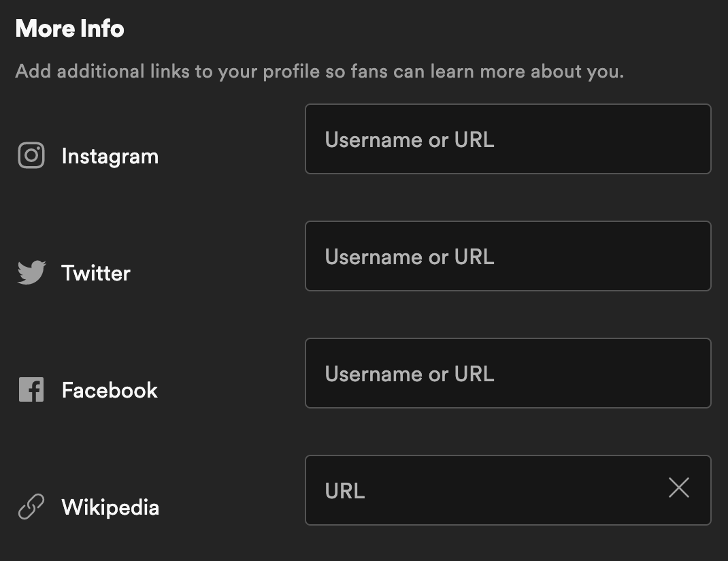Select the Twitter text label

point(96,274)
